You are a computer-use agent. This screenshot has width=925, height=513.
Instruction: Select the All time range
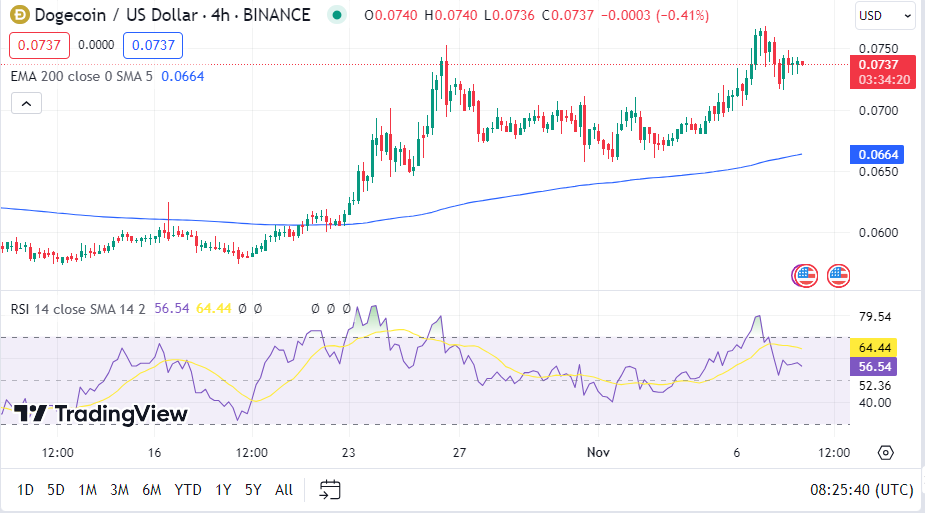point(284,489)
